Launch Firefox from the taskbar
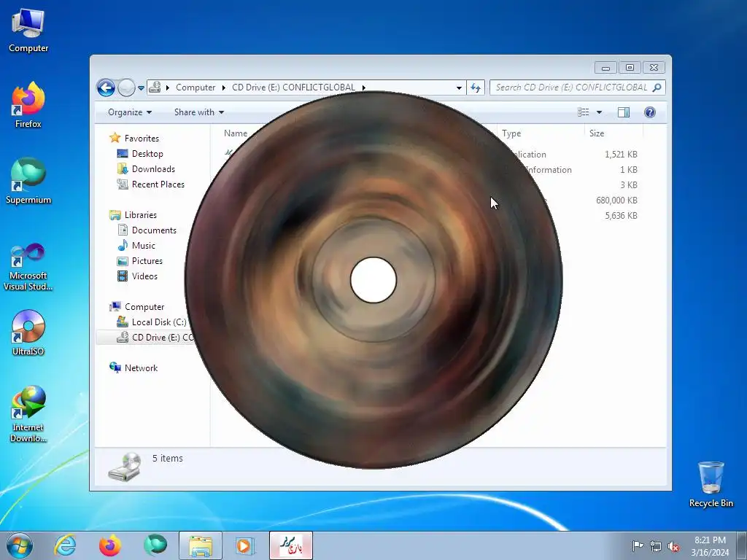747x560 pixels. click(x=110, y=545)
